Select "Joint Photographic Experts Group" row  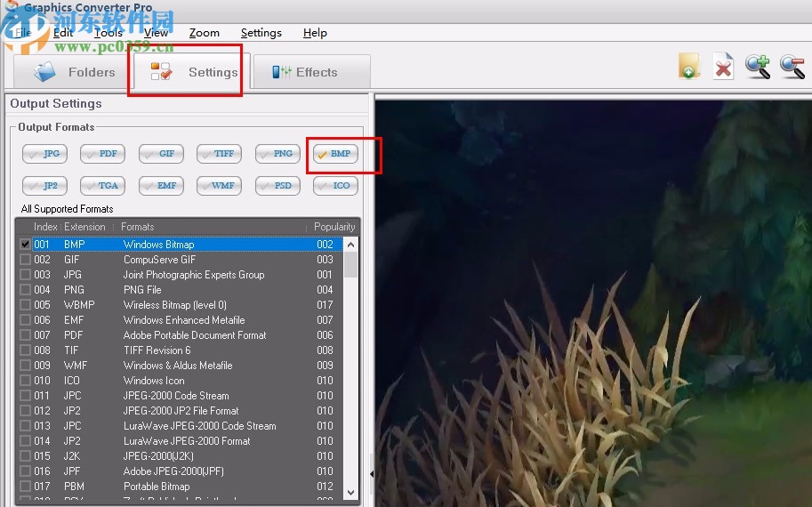pos(181,275)
